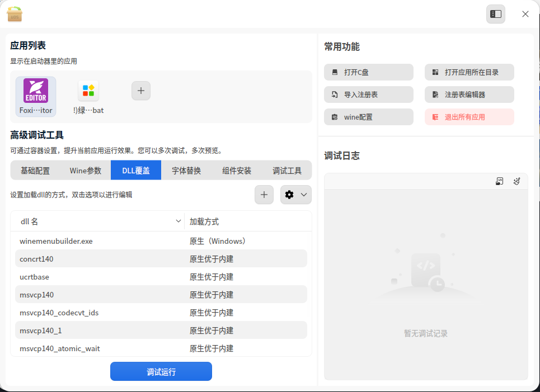Select the msvcp140_1 dll row
This screenshot has width=540, height=392.
(161, 330)
